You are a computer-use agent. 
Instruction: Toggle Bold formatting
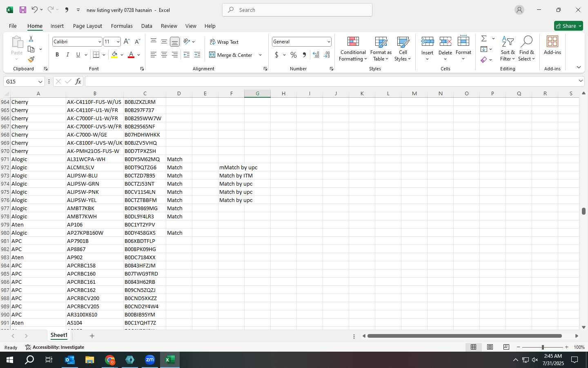click(x=57, y=55)
